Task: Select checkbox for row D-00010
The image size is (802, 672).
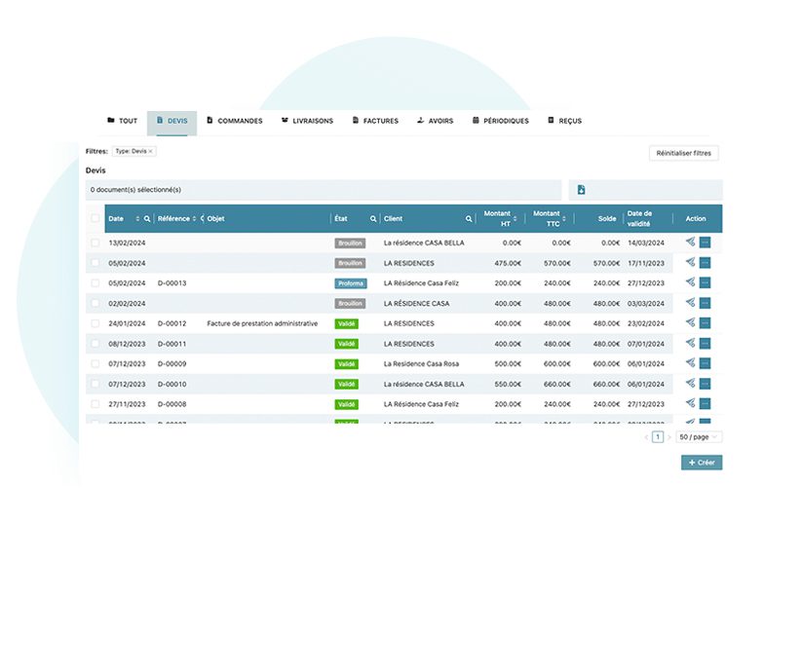Action: [95, 384]
